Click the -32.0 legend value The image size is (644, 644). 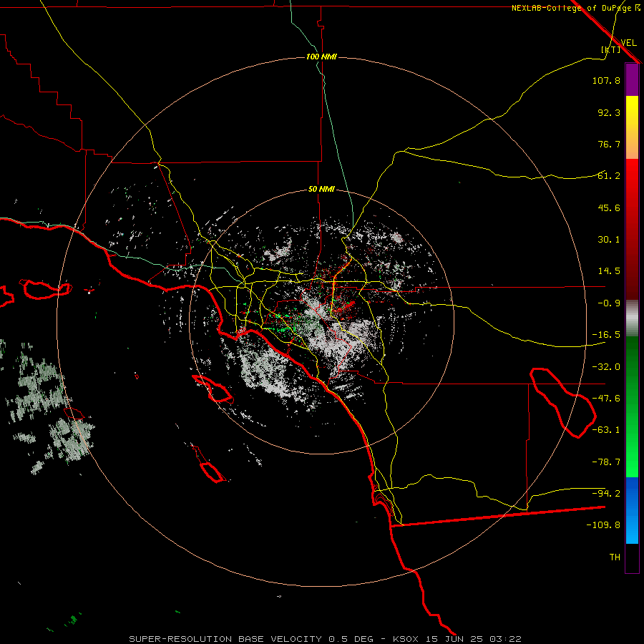606,367
